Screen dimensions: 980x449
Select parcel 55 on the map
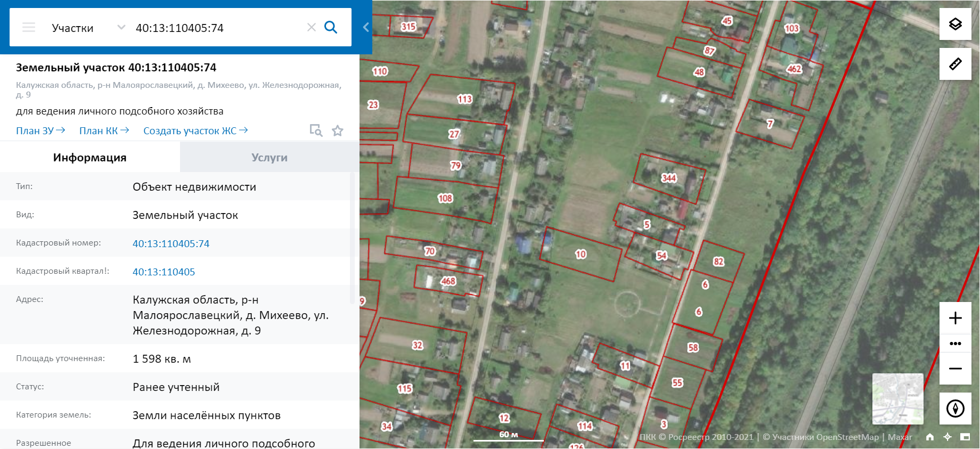tap(677, 382)
